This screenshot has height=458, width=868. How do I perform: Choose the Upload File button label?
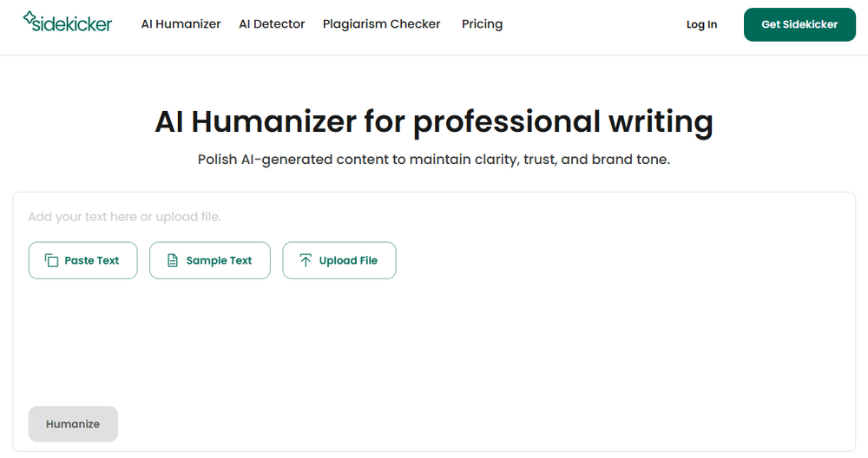click(x=348, y=260)
